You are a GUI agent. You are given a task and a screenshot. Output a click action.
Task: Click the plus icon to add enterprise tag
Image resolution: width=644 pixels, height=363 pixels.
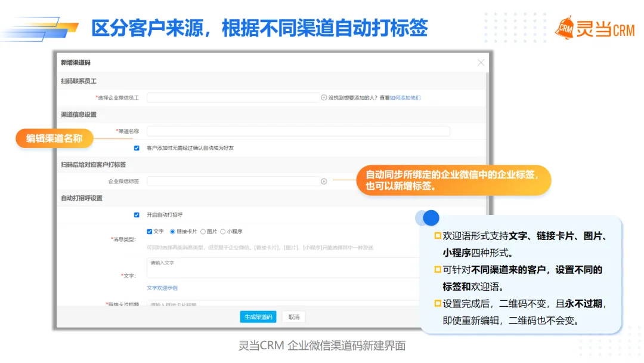(324, 181)
